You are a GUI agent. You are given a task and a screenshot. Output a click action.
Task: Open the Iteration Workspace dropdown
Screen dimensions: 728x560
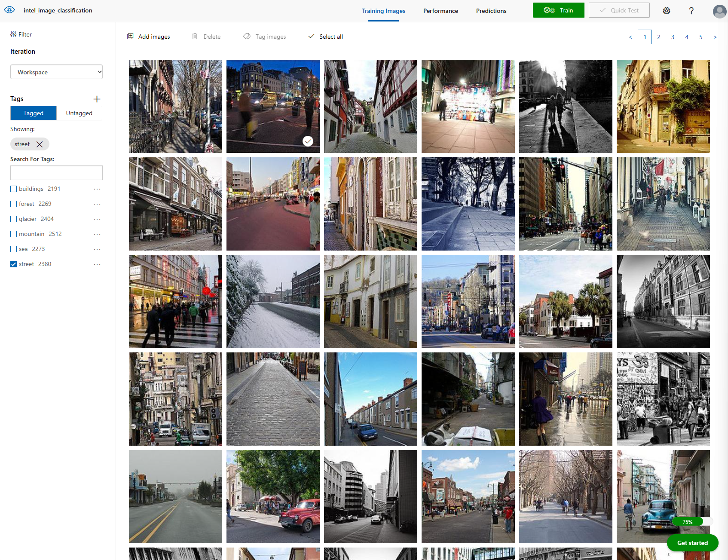point(56,72)
